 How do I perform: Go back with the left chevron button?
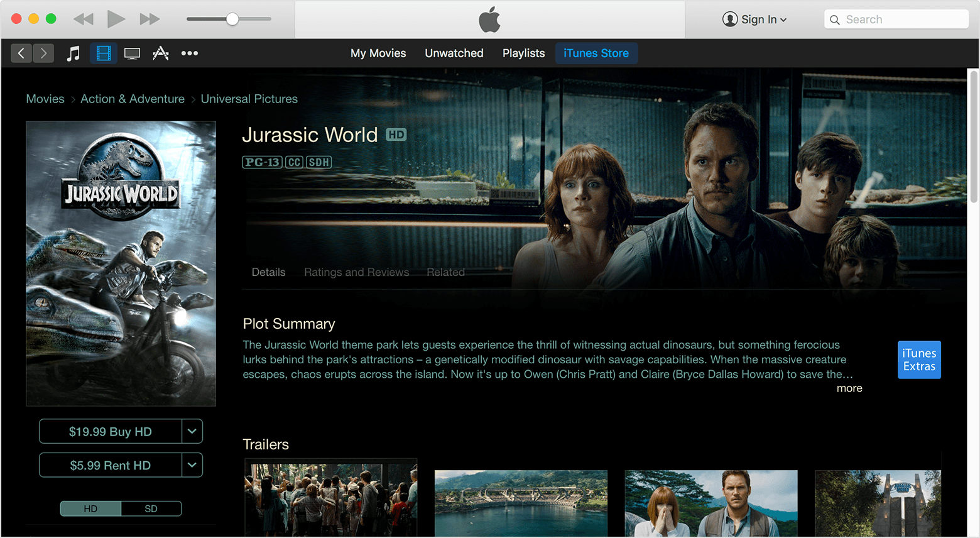pyautogui.click(x=21, y=53)
